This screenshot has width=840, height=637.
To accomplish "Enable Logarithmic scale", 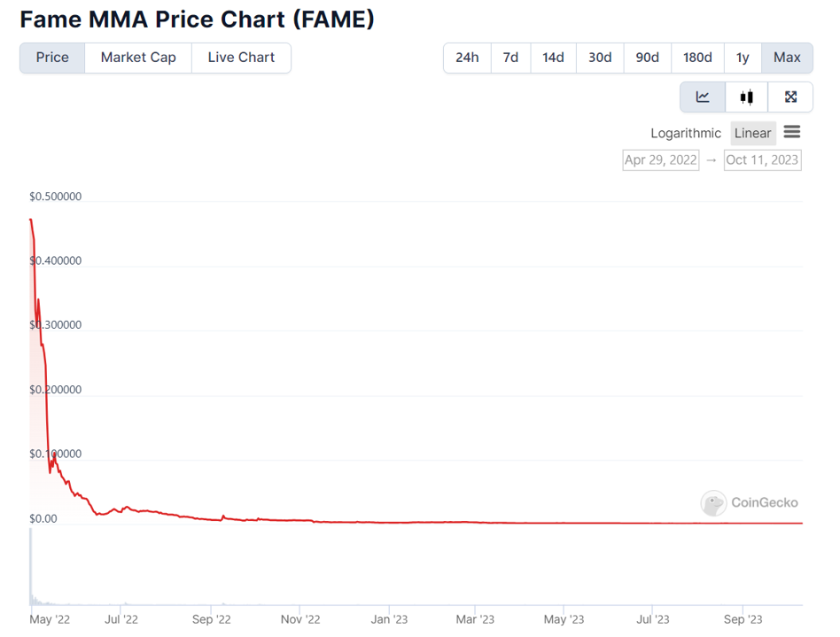I will [686, 133].
